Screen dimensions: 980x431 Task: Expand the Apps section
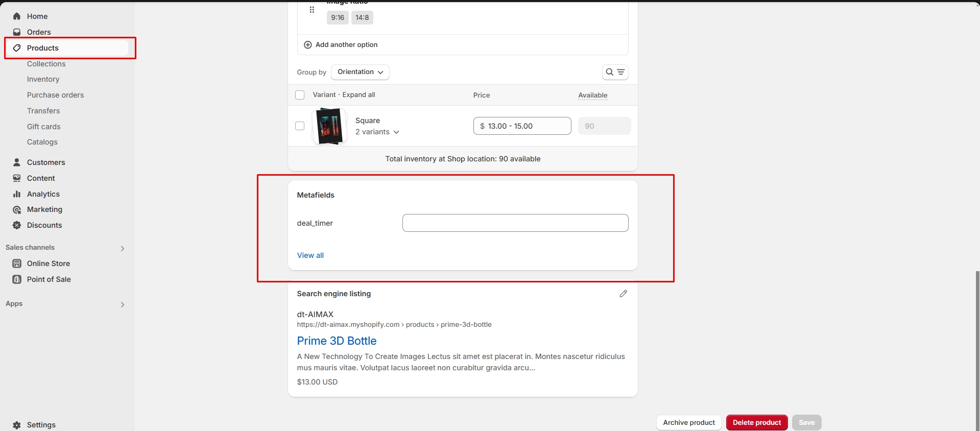point(122,304)
